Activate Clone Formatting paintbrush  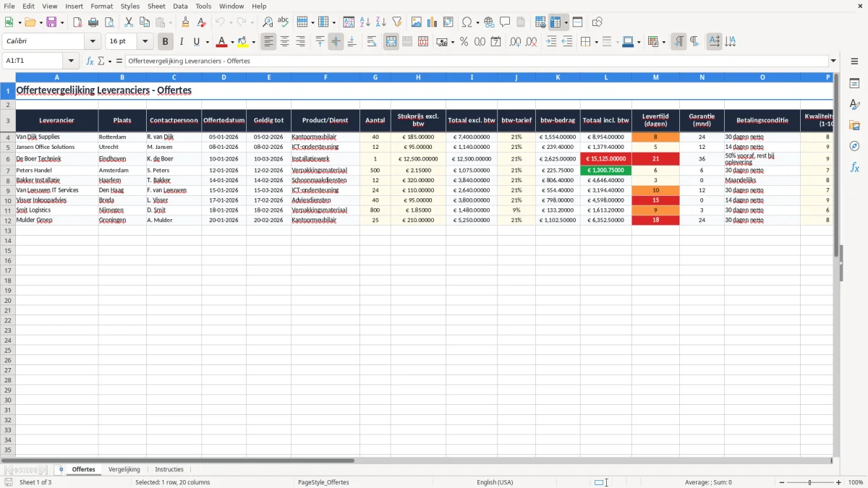pos(186,22)
